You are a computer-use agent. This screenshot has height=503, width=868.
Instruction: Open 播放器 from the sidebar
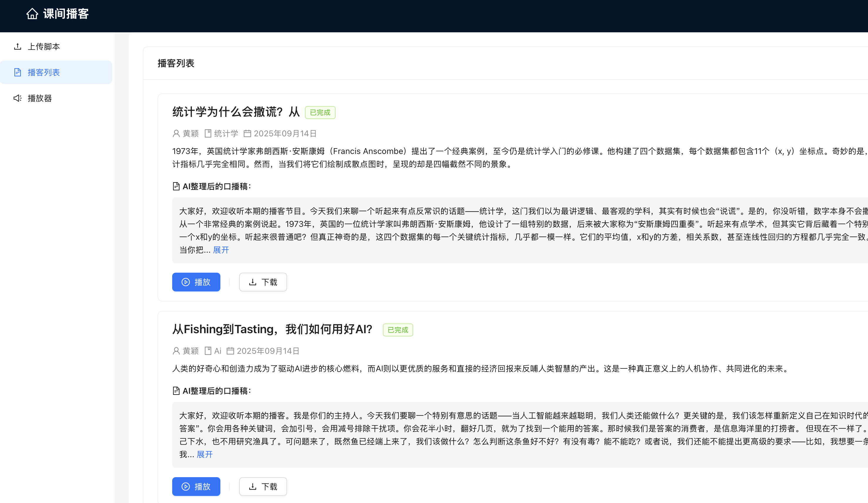click(39, 98)
